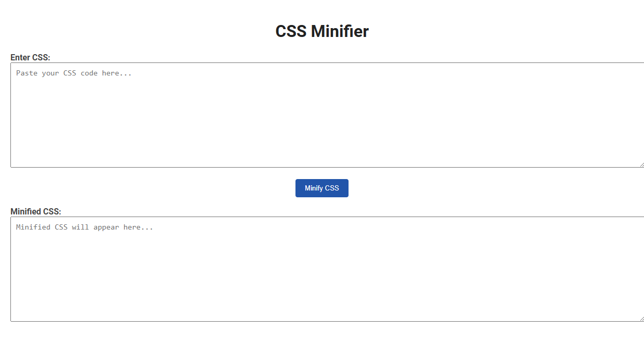This screenshot has height=355, width=644.
Task: Click the resize grip of the input textarea
Action: (x=641, y=164)
